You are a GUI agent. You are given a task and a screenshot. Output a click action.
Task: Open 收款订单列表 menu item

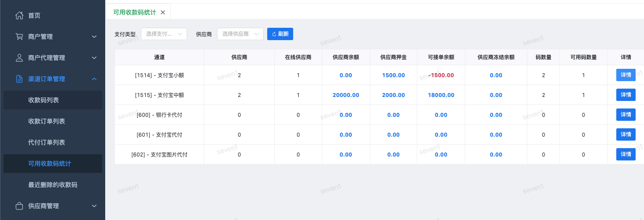pos(53,121)
